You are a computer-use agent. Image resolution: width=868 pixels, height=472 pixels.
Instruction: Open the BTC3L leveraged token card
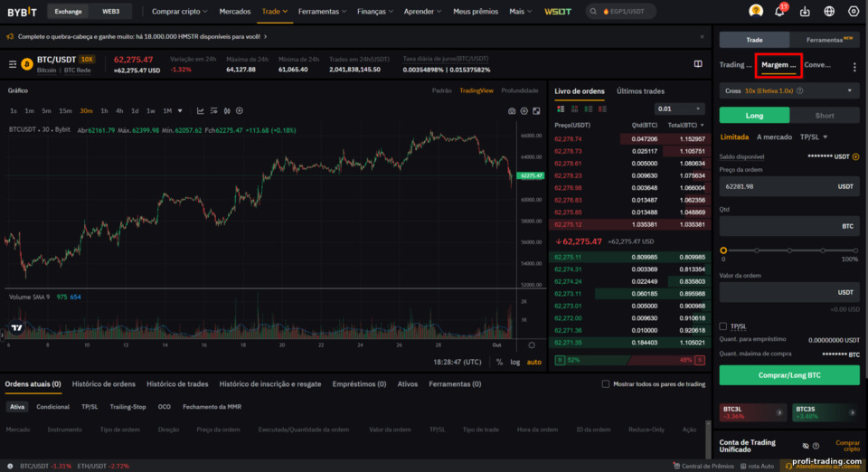pos(753,412)
